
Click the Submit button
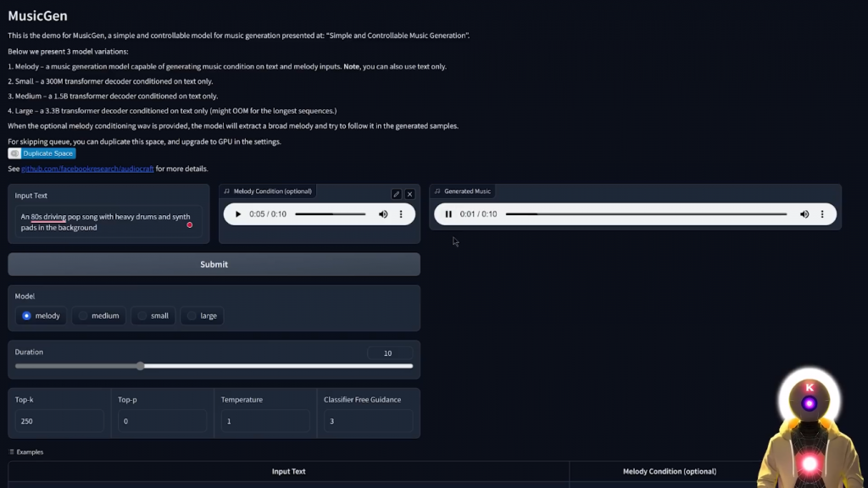click(214, 264)
